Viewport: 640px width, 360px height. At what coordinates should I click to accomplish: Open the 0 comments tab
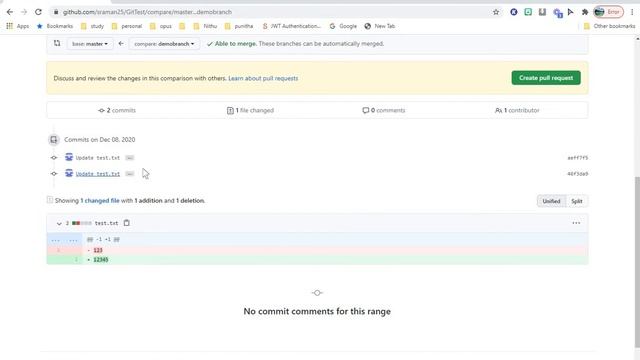(x=384, y=110)
